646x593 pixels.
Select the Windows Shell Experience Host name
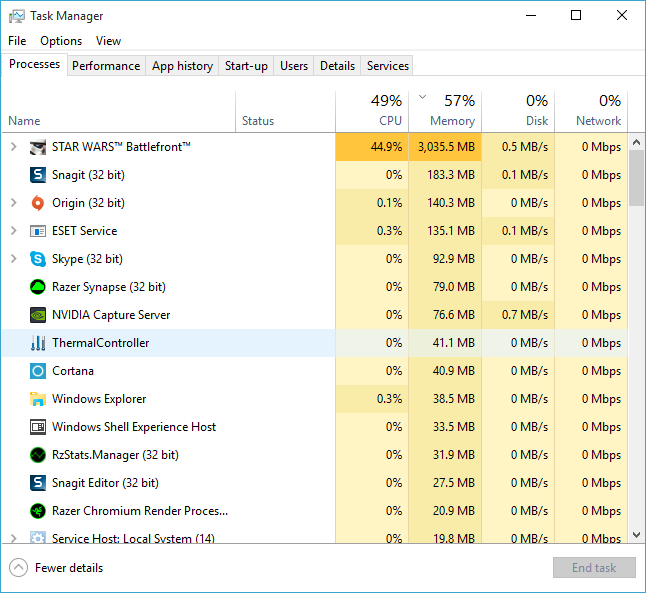tap(134, 427)
